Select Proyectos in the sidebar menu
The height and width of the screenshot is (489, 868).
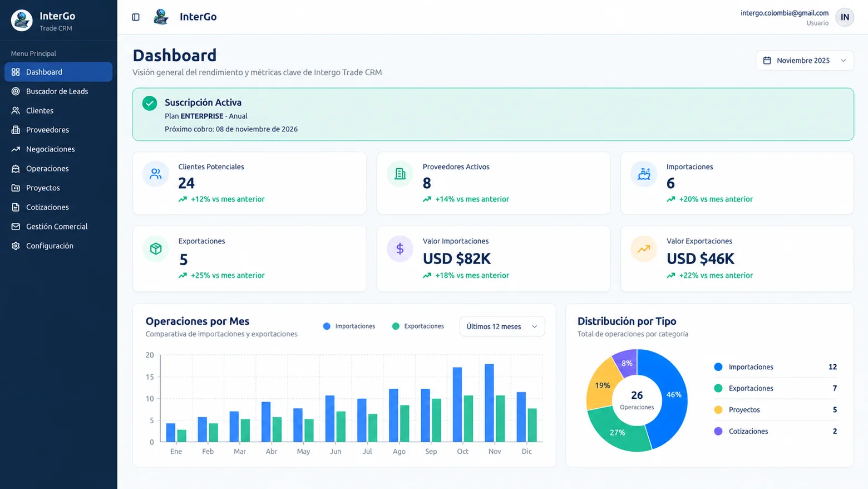click(58, 188)
